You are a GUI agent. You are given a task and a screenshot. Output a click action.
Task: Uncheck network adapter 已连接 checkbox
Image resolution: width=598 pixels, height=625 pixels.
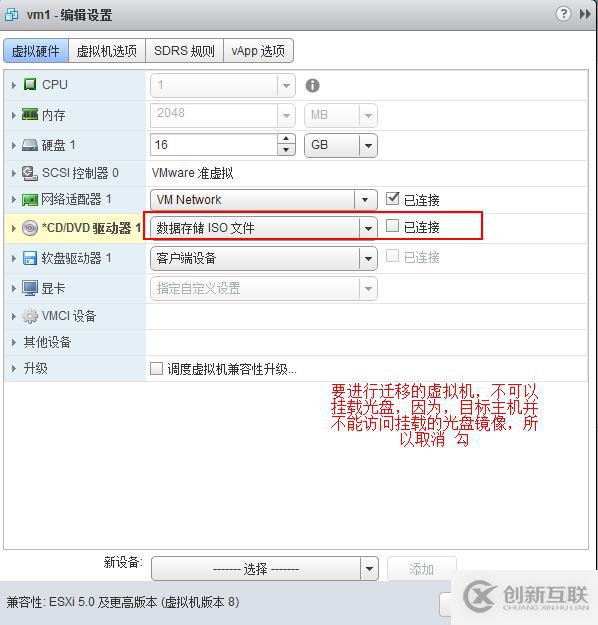pyautogui.click(x=392, y=199)
